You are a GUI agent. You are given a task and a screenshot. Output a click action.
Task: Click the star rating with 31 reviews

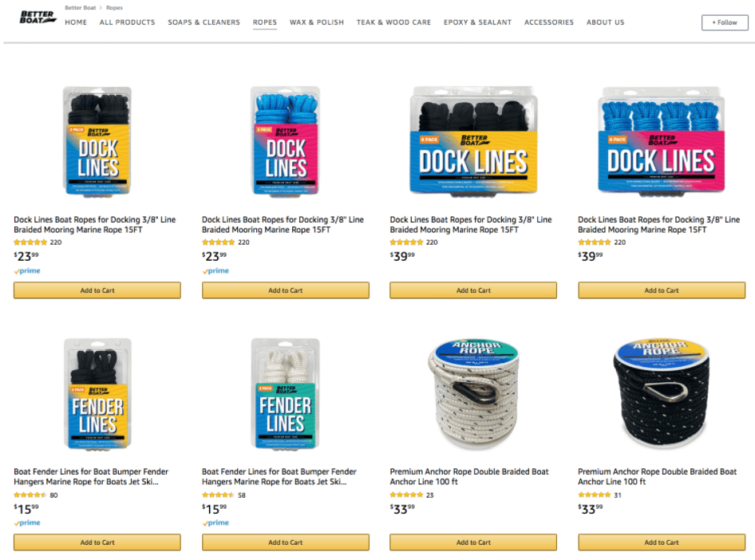(x=594, y=495)
